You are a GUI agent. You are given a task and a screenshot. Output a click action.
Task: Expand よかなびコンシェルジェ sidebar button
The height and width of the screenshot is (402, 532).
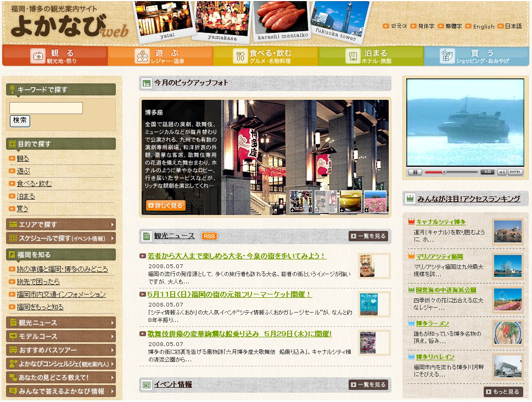pos(61,364)
